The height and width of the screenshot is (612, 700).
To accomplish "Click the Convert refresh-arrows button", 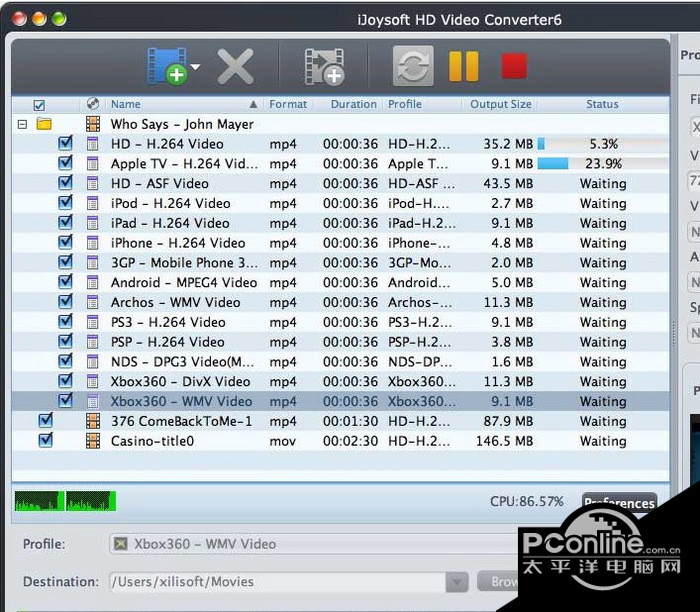I will (413, 66).
